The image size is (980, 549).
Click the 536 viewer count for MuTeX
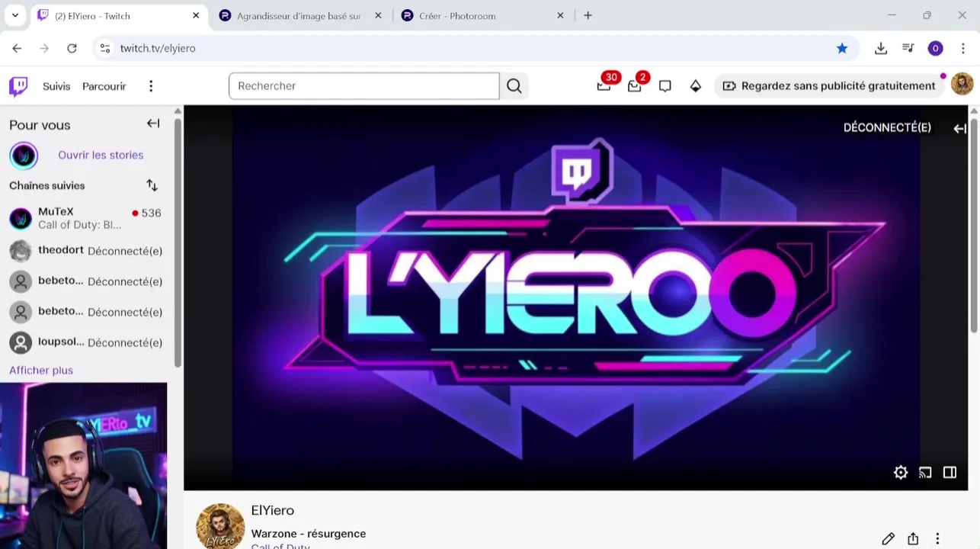coord(151,213)
